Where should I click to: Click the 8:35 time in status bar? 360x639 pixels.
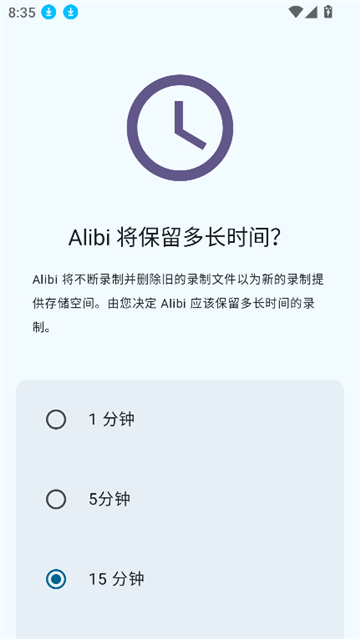[22, 13]
